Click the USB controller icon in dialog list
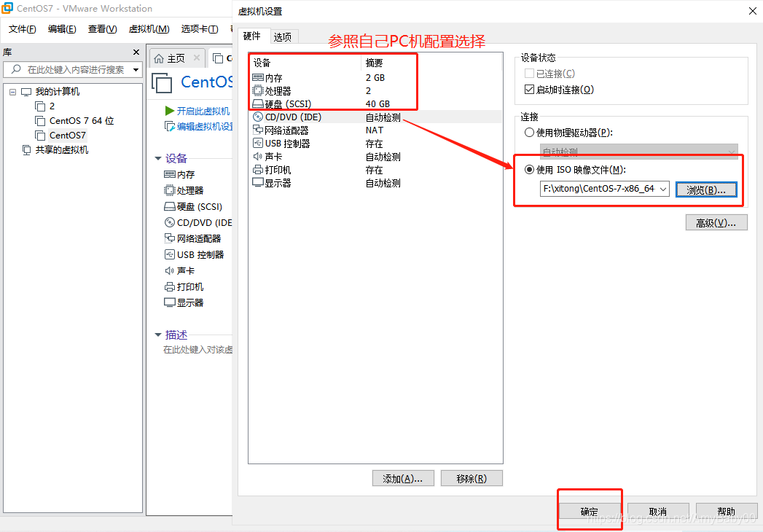 tap(258, 144)
